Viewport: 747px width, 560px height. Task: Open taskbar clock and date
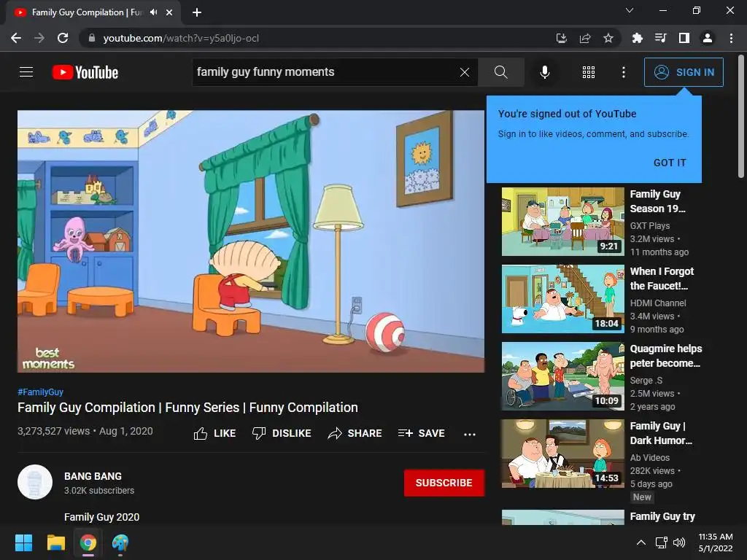(716, 542)
